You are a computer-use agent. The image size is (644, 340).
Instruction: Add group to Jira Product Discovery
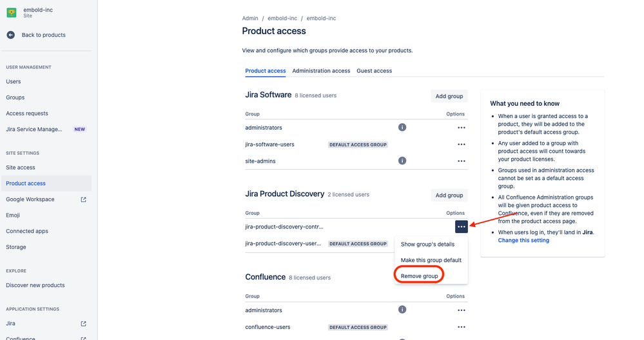click(449, 195)
